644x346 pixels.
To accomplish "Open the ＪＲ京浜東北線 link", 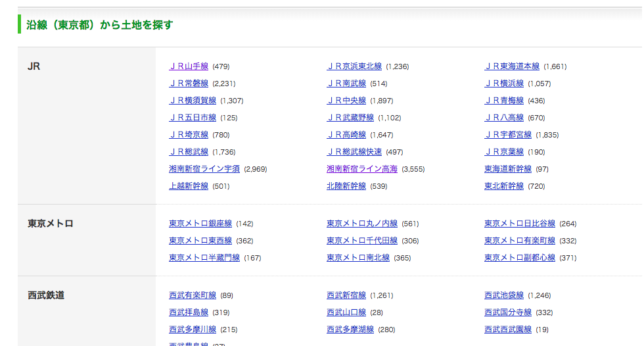I will point(354,66).
